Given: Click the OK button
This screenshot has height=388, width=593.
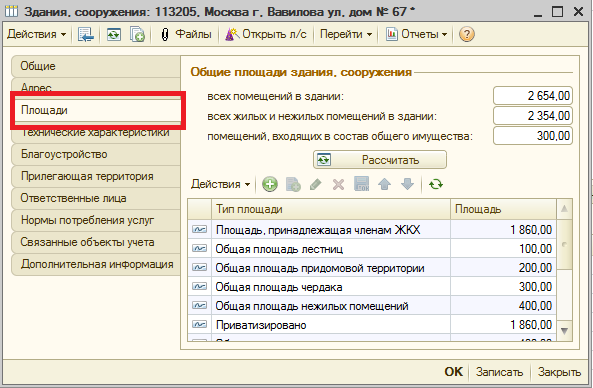Looking at the screenshot, I should click(x=453, y=372).
